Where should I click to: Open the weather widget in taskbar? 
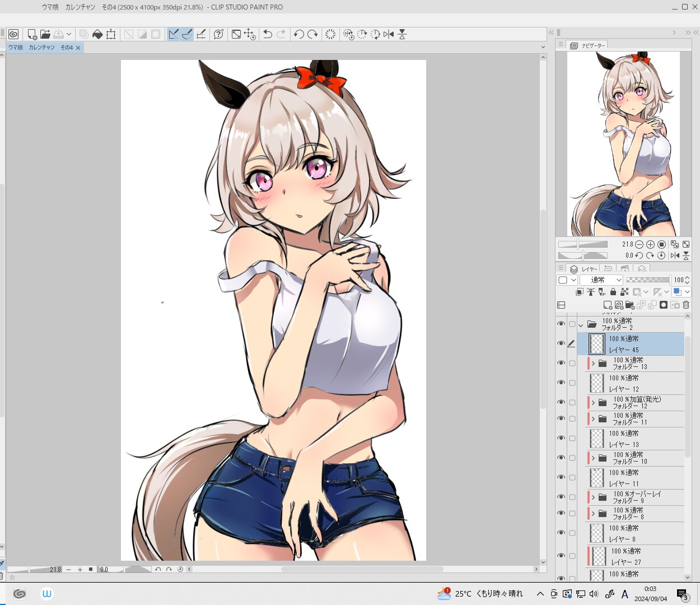pos(480,594)
